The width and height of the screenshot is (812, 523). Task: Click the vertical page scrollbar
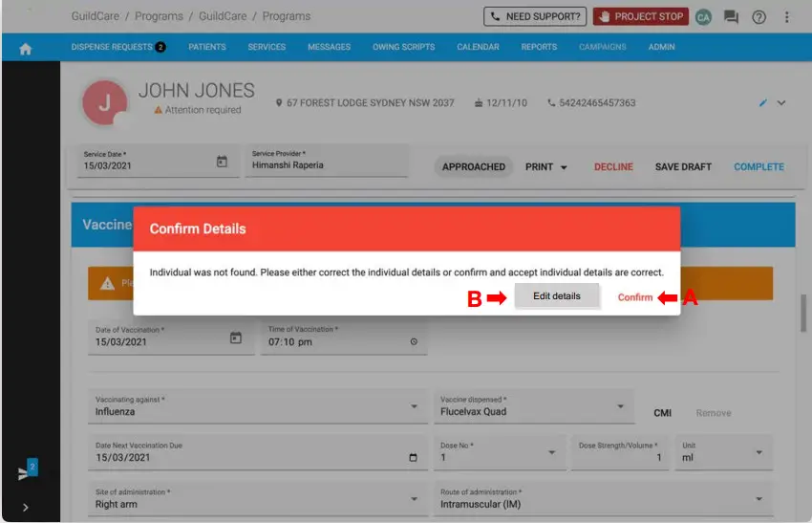pyautogui.click(x=802, y=313)
